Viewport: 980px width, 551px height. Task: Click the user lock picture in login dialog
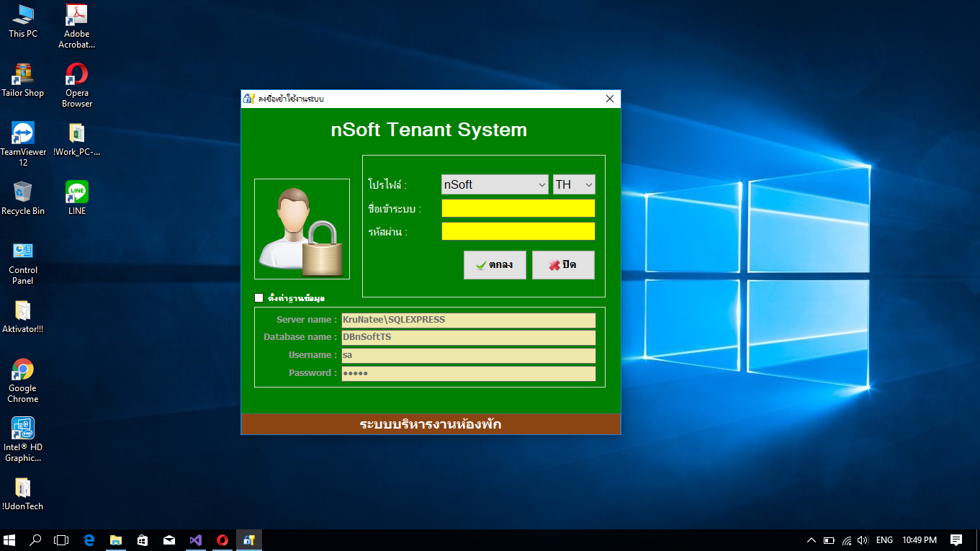(302, 229)
